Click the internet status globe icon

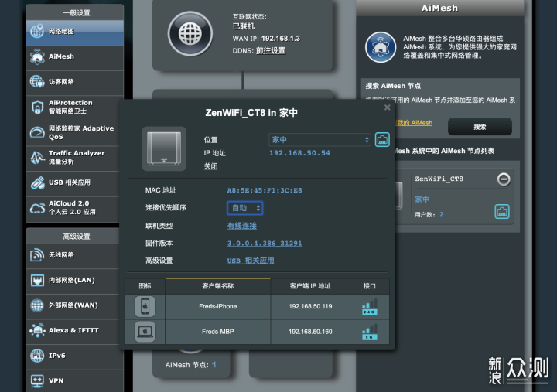(x=190, y=34)
